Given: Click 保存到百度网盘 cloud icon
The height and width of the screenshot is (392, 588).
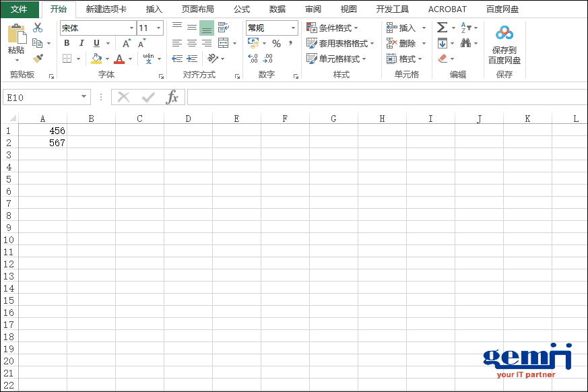Looking at the screenshot, I should [x=504, y=32].
